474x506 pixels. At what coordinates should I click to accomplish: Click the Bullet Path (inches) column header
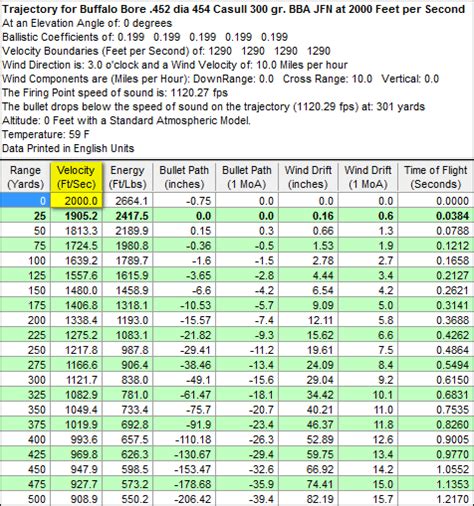pos(184,177)
